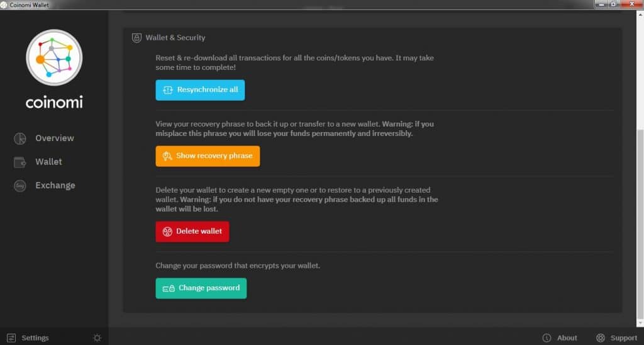Click the Overview pie chart icon
Viewport: 644px width, 345px height.
(x=19, y=139)
